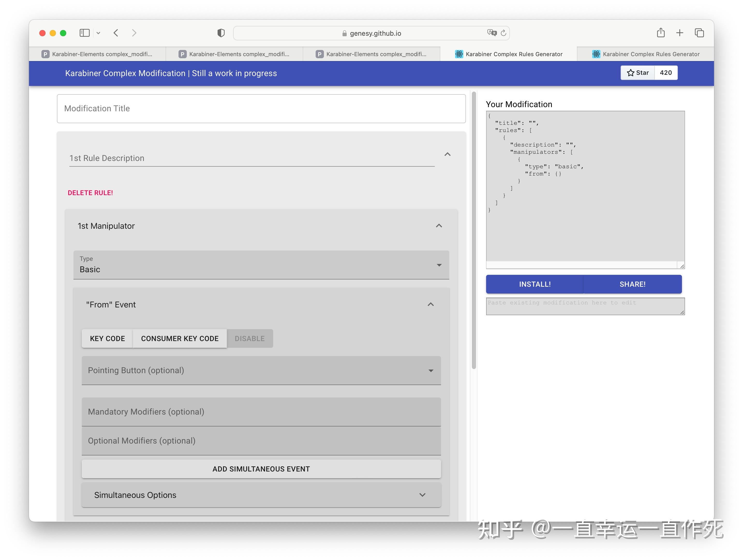Open a new tab with the plus icon
The height and width of the screenshot is (560, 743).
(x=680, y=33)
